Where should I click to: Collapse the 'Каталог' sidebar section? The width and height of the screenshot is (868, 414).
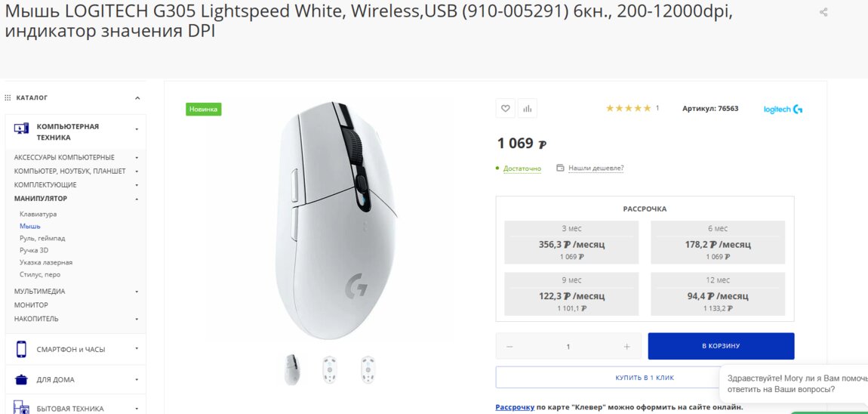click(137, 98)
